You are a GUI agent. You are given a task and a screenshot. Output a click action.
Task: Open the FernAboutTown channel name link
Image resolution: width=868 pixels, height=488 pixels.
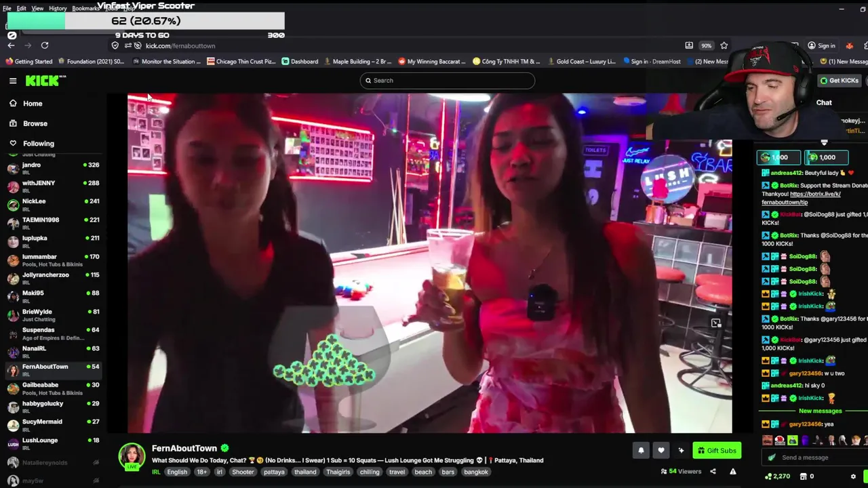pos(184,449)
